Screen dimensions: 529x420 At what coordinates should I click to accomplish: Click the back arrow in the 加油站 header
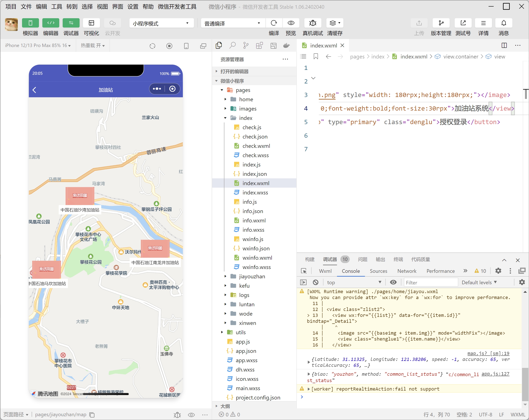(34, 90)
